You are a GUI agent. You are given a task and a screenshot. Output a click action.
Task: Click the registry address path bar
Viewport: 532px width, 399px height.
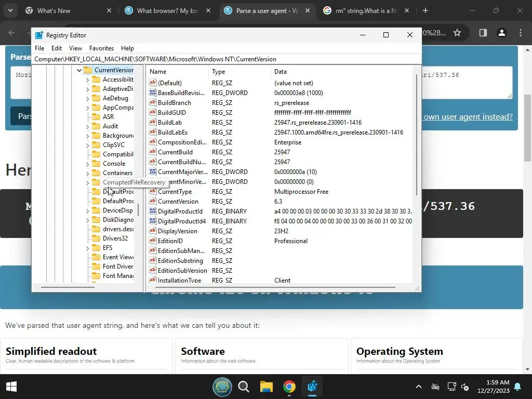click(227, 59)
